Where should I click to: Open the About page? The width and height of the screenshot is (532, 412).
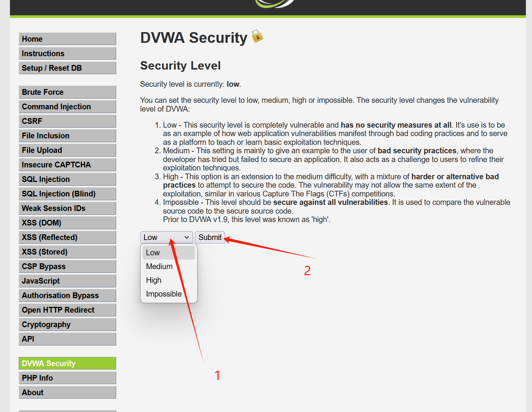67,393
